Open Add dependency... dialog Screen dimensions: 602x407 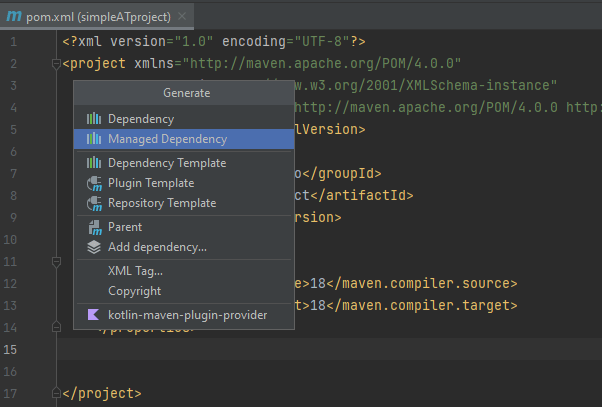pos(184,247)
